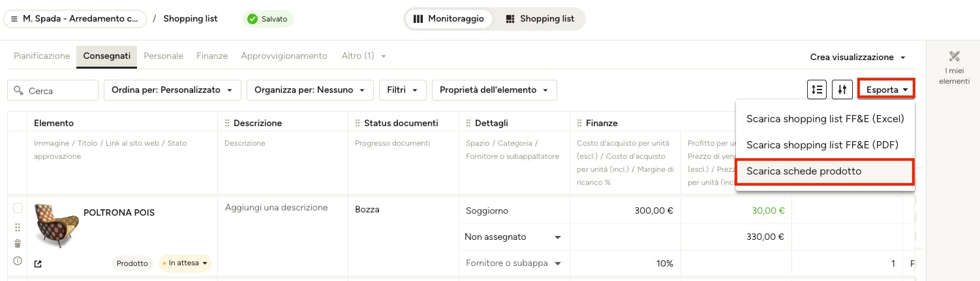This screenshot has height=281, width=980.
Task: Tick the POLTRONA POIS row checkbox
Action: tap(18, 208)
